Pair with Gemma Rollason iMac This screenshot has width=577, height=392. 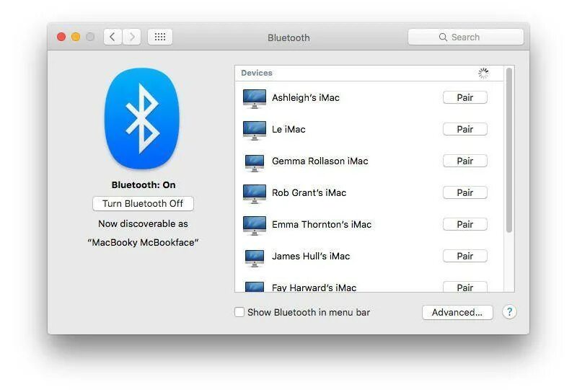[465, 161]
